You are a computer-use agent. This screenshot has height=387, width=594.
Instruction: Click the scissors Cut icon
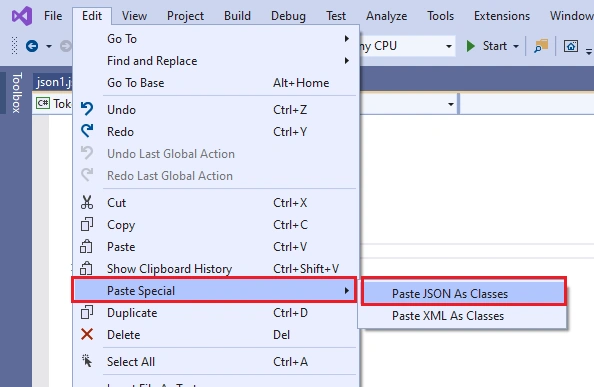pyautogui.click(x=87, y=202)
